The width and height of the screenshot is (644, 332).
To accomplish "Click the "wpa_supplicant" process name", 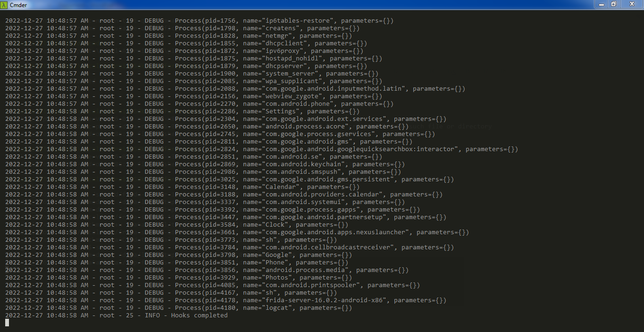I will (292, 81).
